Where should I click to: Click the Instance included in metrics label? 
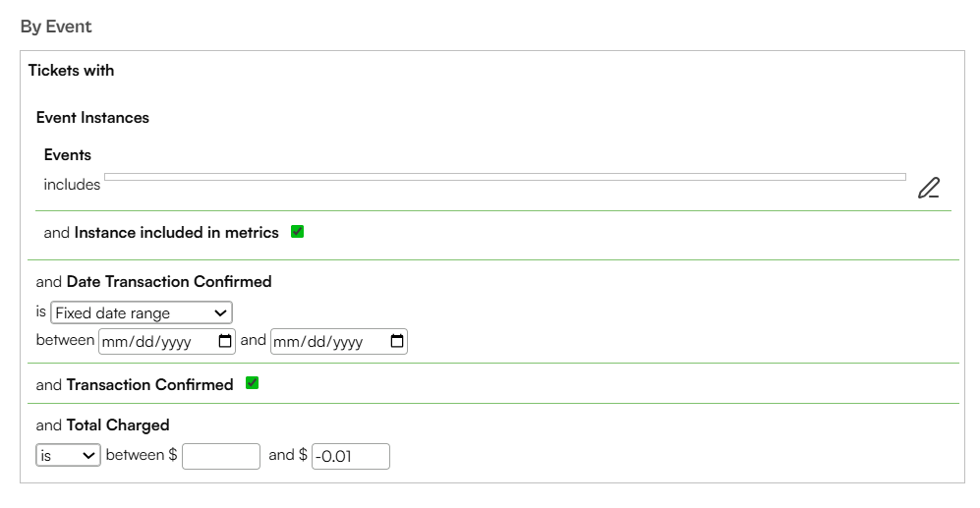coord(177,233)
